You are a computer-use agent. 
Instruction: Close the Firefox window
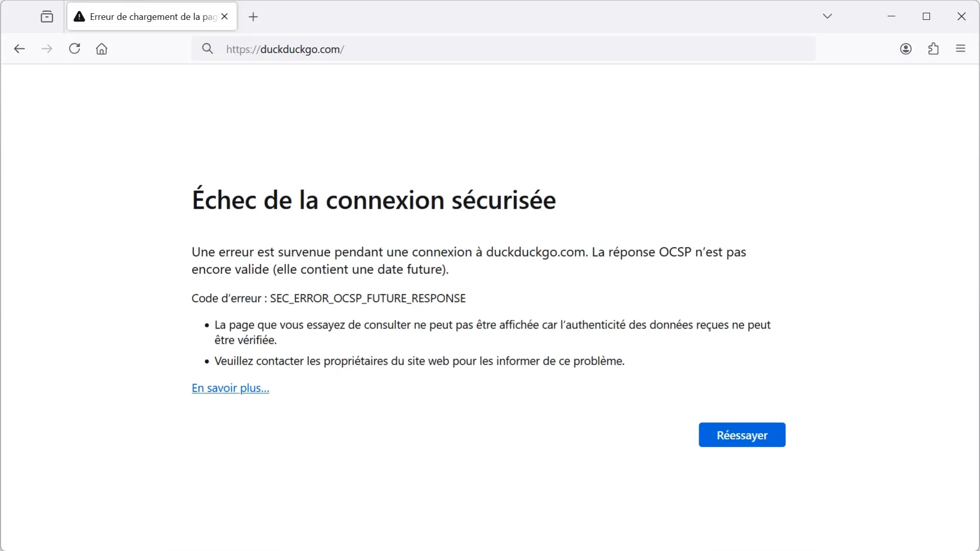[961, 16]
